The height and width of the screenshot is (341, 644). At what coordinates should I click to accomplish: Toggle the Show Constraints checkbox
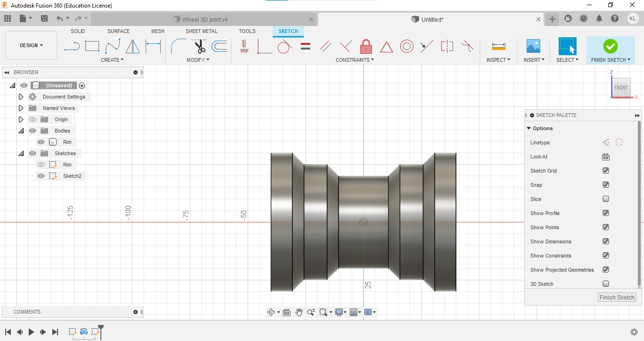(x=606, y=256)
